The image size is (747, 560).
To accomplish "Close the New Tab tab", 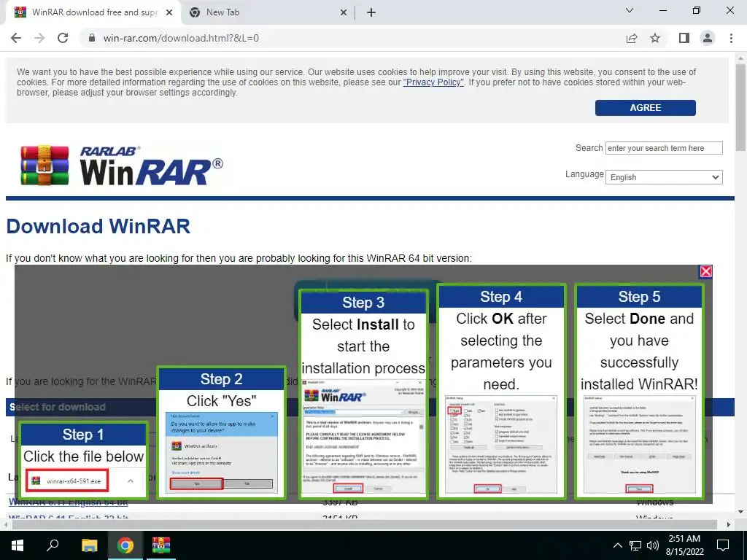I will click(343, 12).
